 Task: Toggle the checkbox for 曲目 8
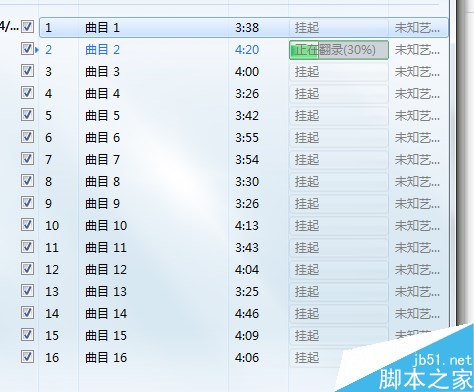(27, 180)
